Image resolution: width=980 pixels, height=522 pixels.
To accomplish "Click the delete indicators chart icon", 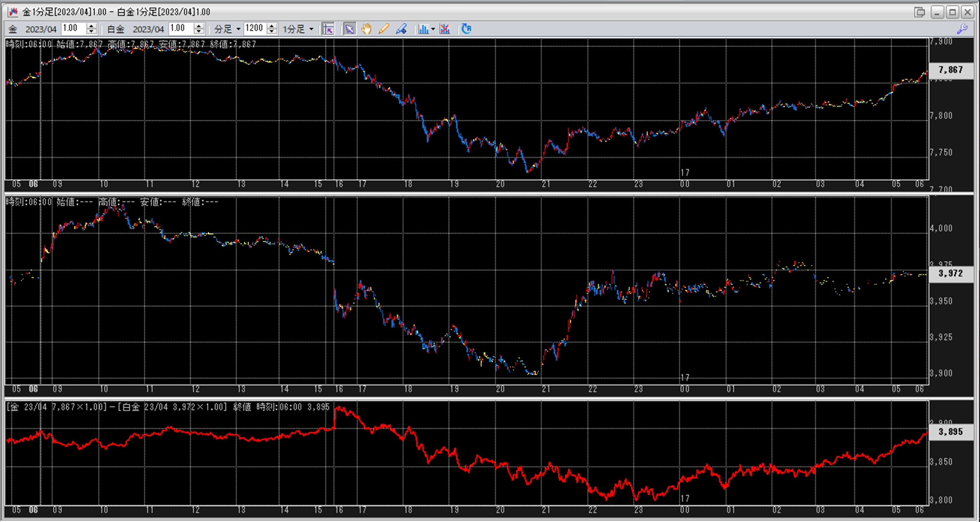I will point(445,29).
